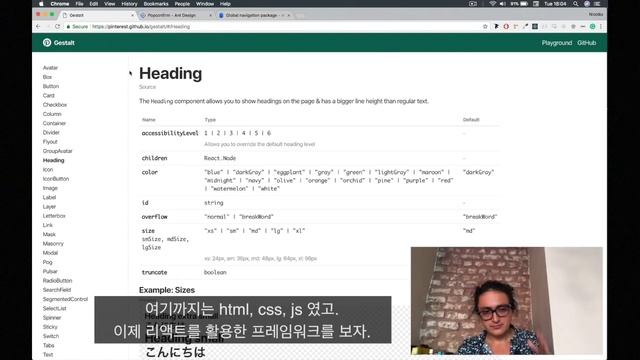Select Layer in the sidebar
Viewport: 640px width, 360px height.
[49, 207]
